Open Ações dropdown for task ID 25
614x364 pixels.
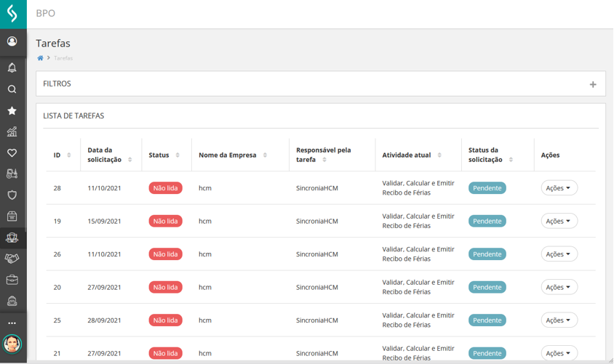point(559,320)
